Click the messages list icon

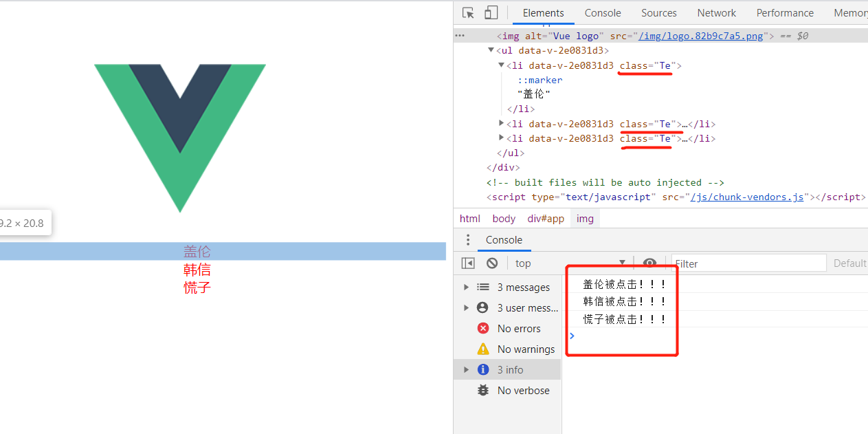pyautogui.click(x=483, y=287)
